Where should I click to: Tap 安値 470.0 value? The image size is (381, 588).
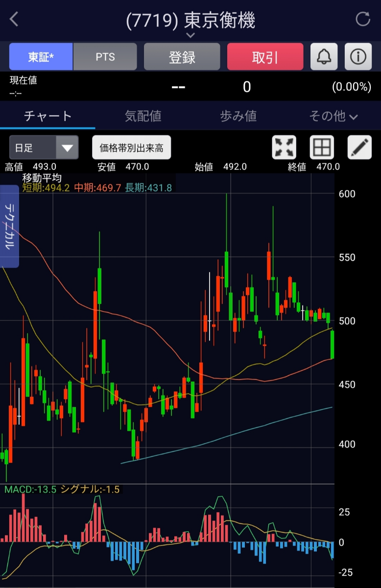coord(123,167)
